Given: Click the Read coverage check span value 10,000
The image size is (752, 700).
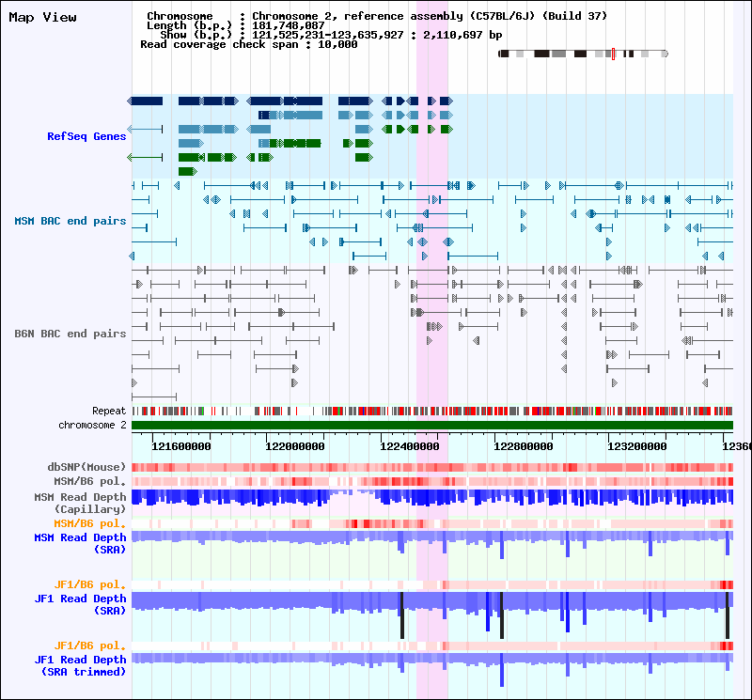Looking at the screenshot, I should 337,44.
